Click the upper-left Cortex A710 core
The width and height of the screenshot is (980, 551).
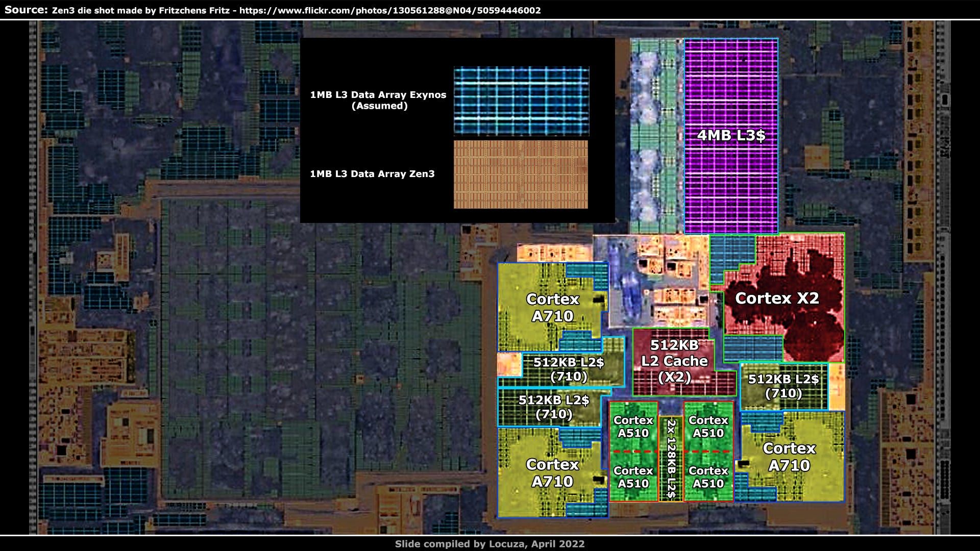pos(552,307)
